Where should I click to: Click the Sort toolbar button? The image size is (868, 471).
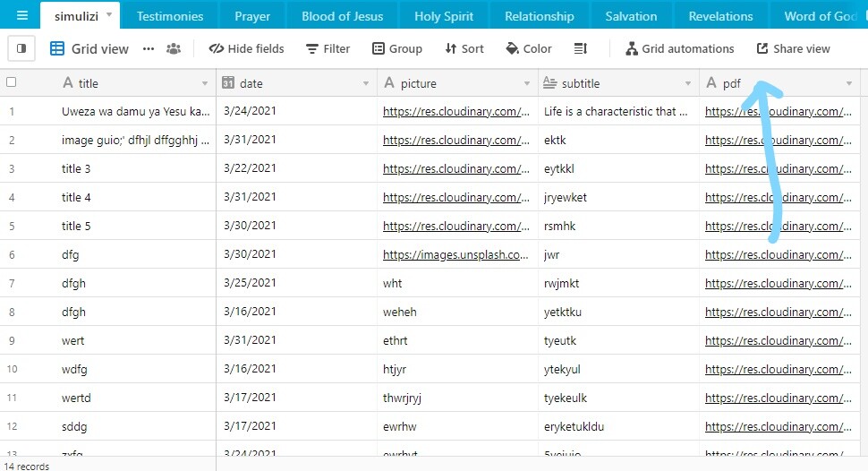pos(464,48)
